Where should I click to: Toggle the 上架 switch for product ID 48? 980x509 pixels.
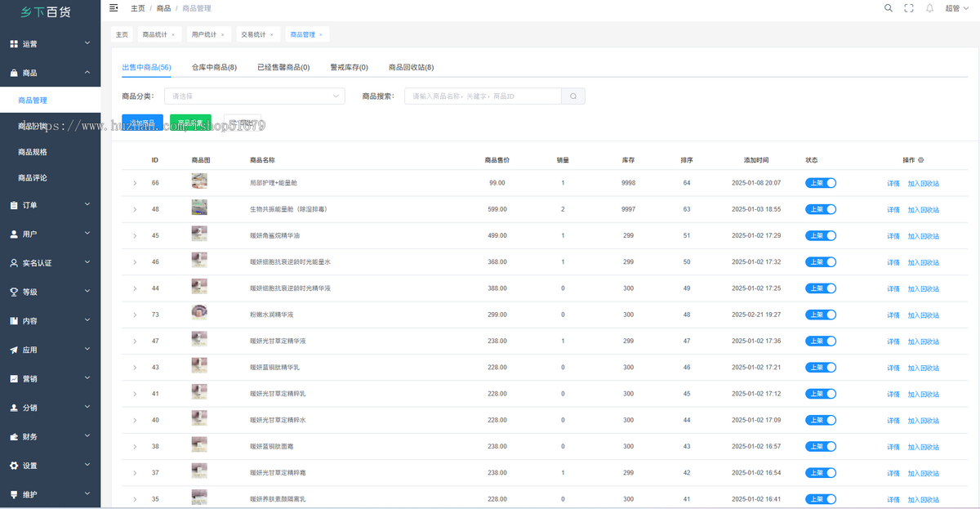coord(821,209)
